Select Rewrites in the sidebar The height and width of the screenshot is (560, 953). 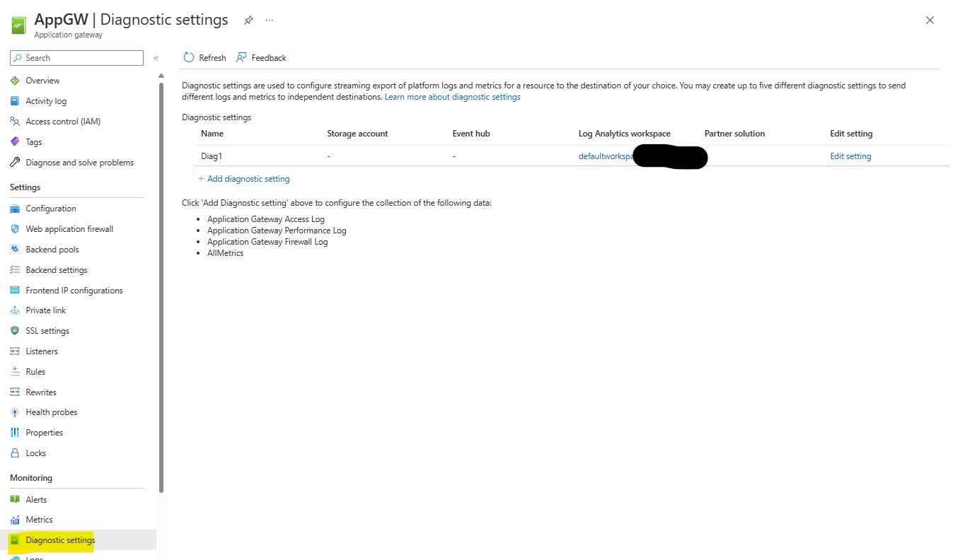41,392
